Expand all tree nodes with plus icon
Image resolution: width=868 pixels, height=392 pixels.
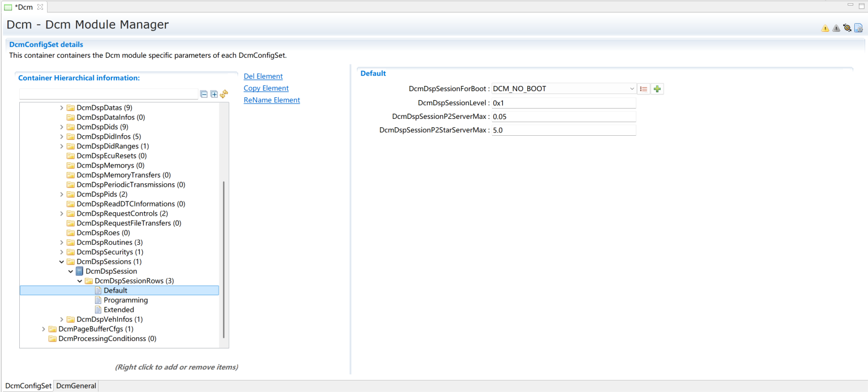(214, 94)
